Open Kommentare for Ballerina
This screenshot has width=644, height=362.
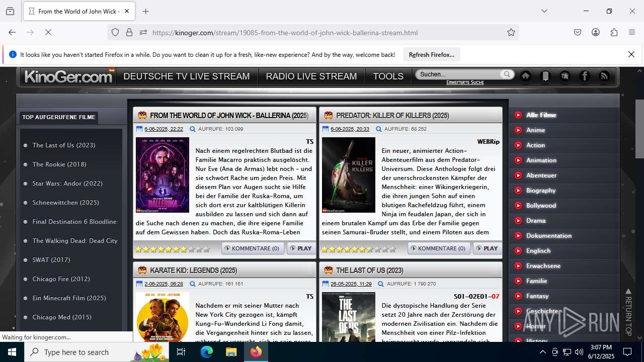click(x=253, y=248)
